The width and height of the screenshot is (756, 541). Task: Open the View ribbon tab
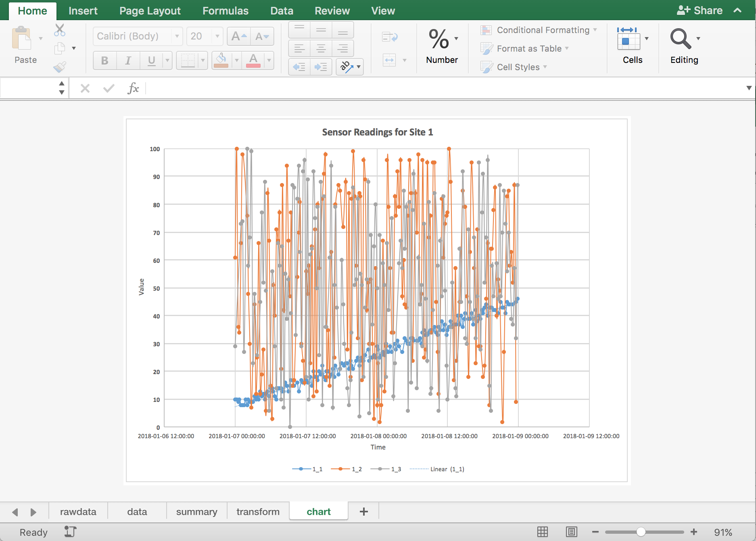pos(383,11)
